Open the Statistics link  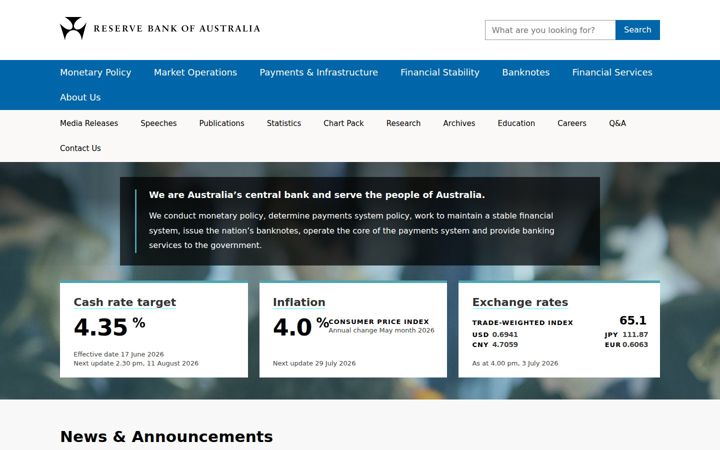click(284, 123)
